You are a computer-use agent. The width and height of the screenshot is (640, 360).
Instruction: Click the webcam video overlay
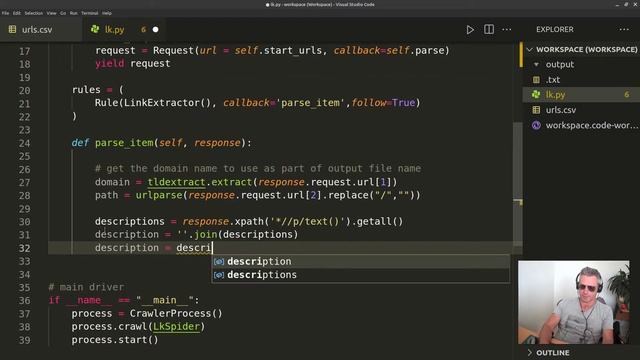click(573, 302)
